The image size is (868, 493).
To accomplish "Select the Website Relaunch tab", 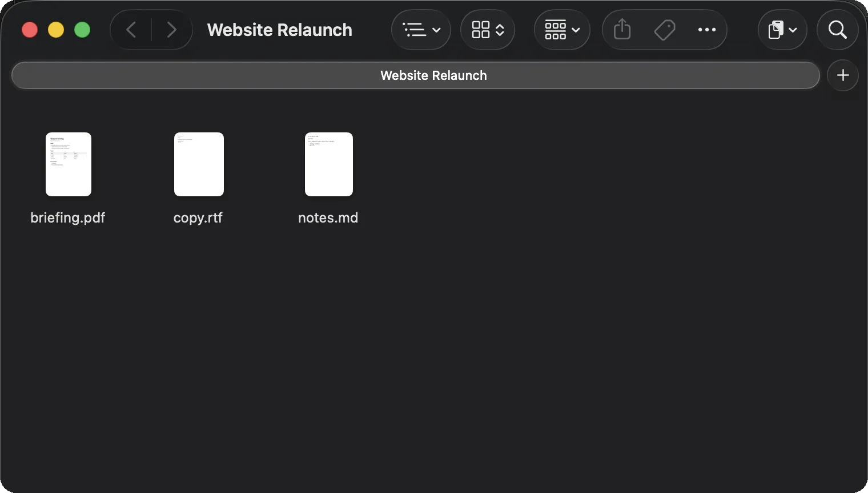I will [416, 75].
